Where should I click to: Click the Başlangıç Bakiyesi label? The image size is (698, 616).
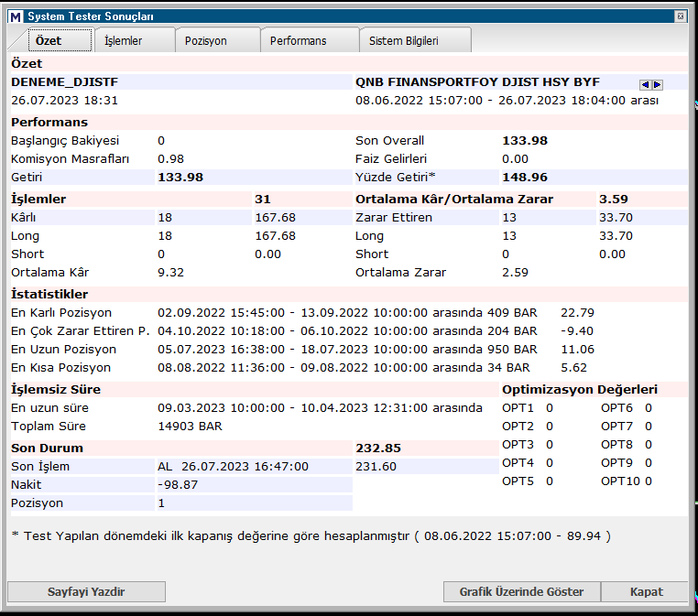tap(65, 141)
